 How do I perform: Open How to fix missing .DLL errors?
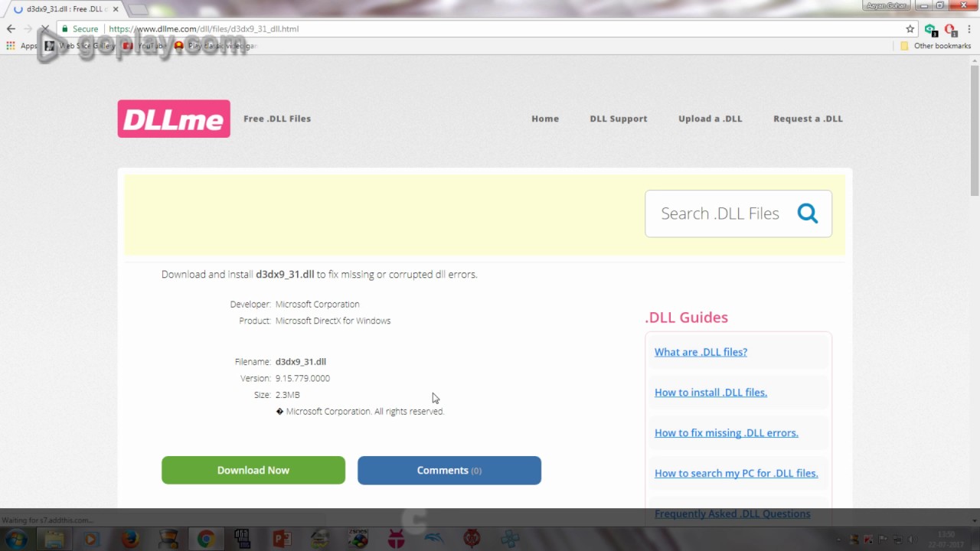point(727,433)
